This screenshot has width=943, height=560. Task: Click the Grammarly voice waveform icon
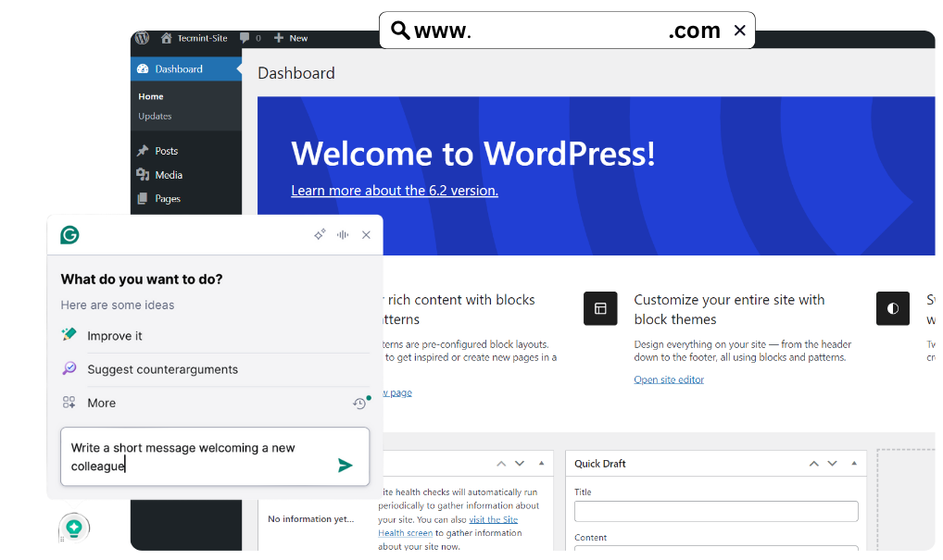coord(343,234)
